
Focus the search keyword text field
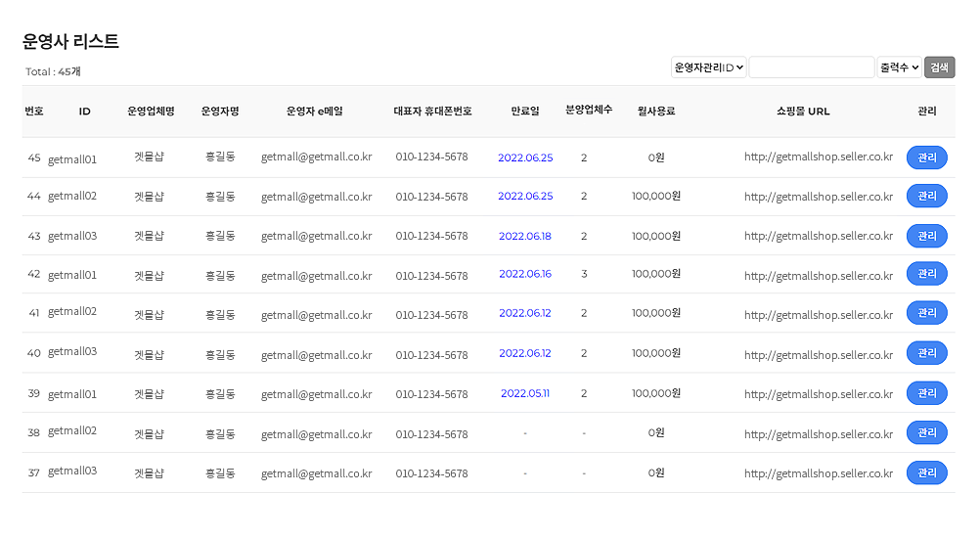811,67
